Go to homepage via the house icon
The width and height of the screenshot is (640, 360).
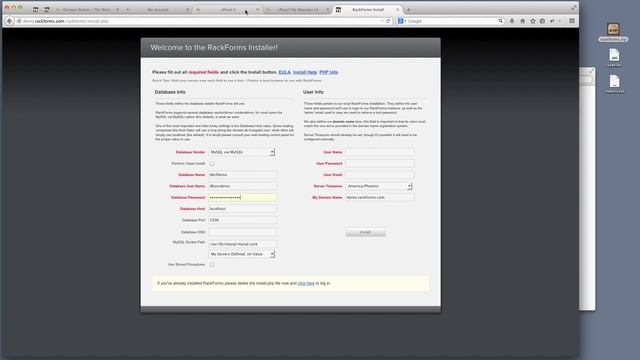522,21
